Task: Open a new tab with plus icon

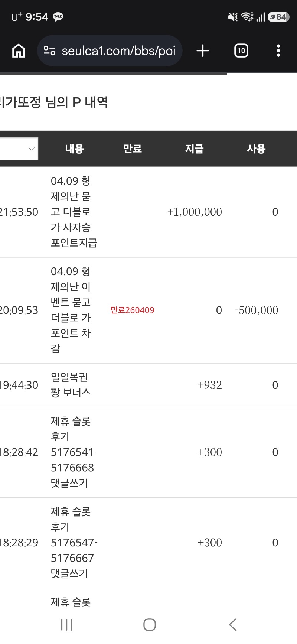Action: click(203, 51)
